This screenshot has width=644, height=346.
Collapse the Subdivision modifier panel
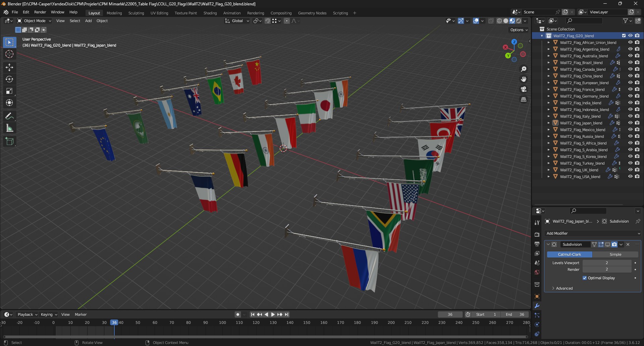(548, 244)
